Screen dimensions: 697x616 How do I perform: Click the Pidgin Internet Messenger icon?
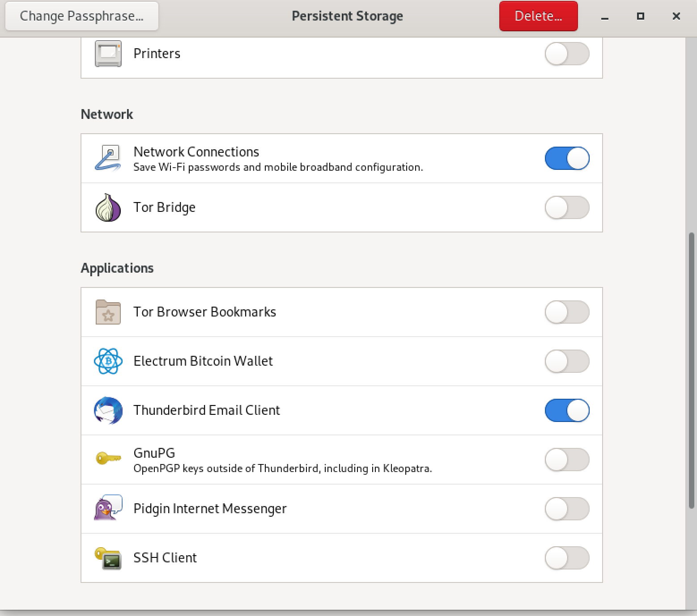[x=107, y=509]
